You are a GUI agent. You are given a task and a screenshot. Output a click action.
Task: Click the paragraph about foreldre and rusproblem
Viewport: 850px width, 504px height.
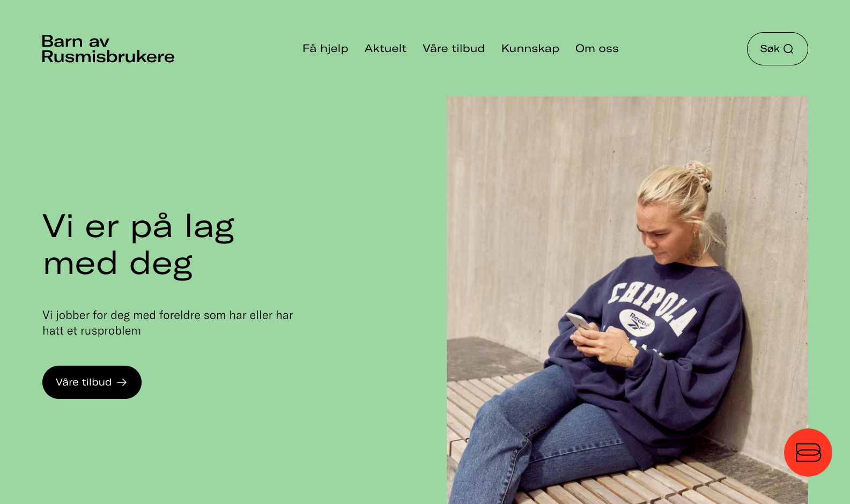[x=168, y=323]
